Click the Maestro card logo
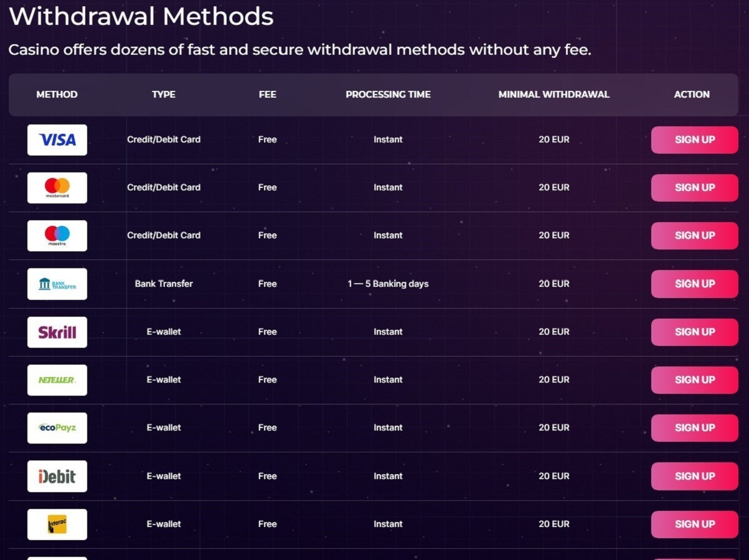 tap(57, 236)
